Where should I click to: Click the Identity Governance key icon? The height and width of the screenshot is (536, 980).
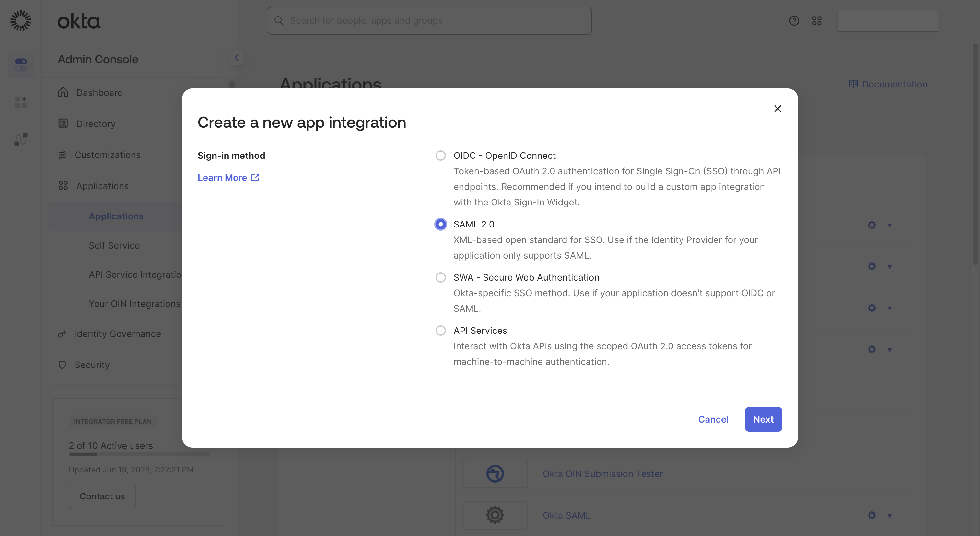point(63,333)
